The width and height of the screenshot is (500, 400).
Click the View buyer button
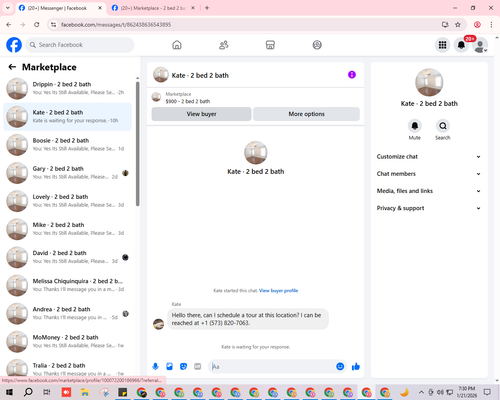pyautogui.click(x=201, y=114)
